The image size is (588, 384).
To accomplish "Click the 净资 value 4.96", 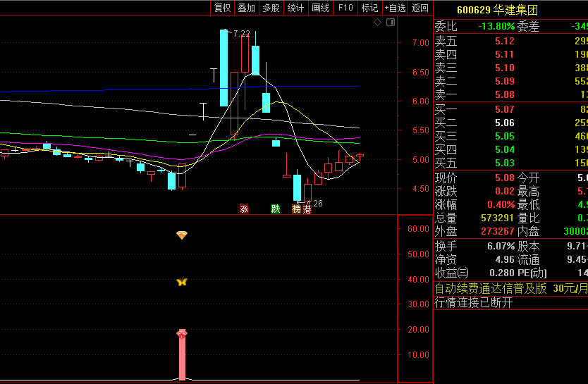I will (x=504, y=259).
